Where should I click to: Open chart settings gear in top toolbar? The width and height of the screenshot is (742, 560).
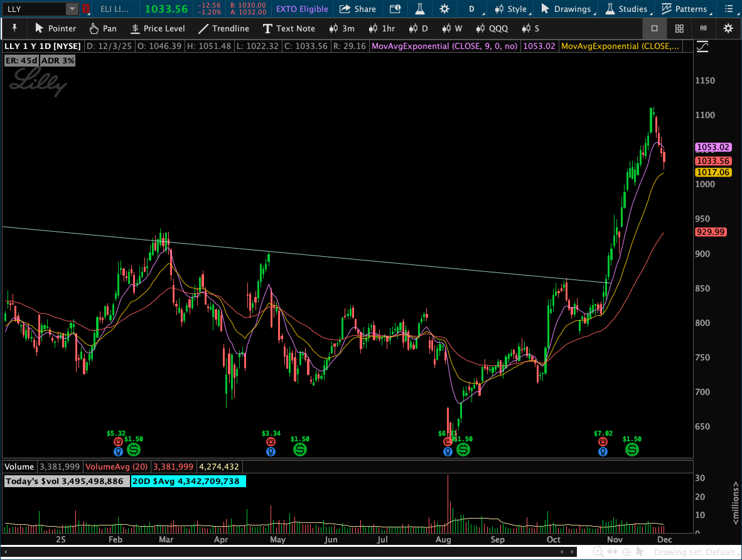(444, 9)
